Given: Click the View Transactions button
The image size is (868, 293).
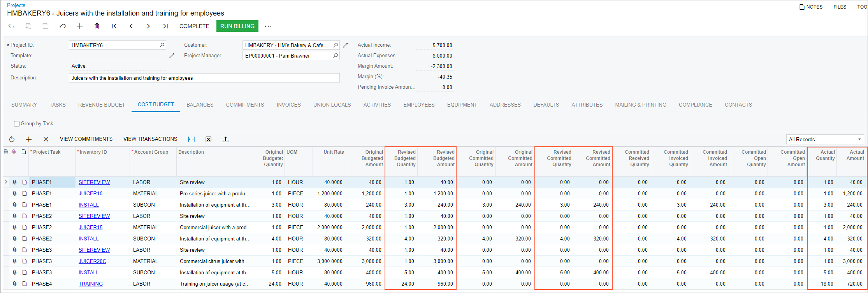Looking at the screenshot, I should click(150, 139).
